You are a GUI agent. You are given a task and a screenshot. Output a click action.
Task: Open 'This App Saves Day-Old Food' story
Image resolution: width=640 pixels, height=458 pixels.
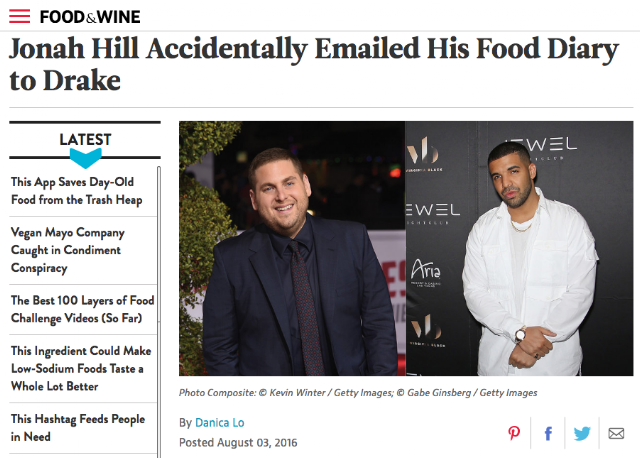(x=77, y=191)
